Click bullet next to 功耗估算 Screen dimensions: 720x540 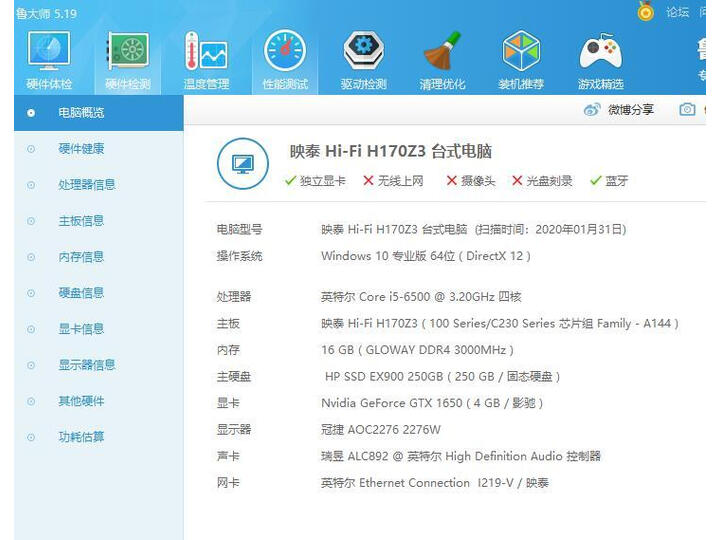point(31,437)
